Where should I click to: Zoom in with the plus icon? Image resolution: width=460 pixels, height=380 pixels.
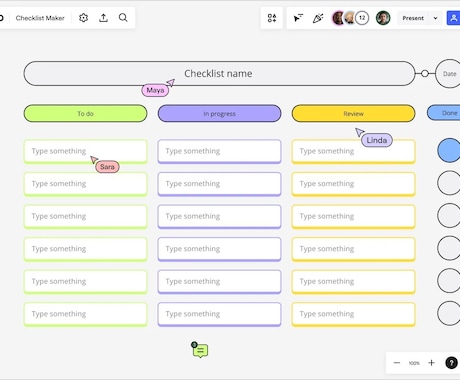[x=431, y=363]
